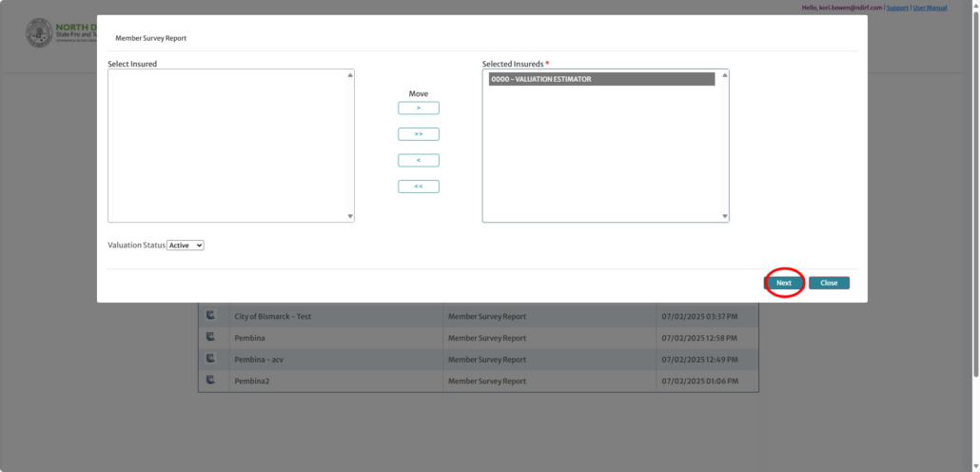Image resolution: width=980 pixels, height=472 pixels.
Task: Move all insureds right with double arrow
Action: [419, 134]
